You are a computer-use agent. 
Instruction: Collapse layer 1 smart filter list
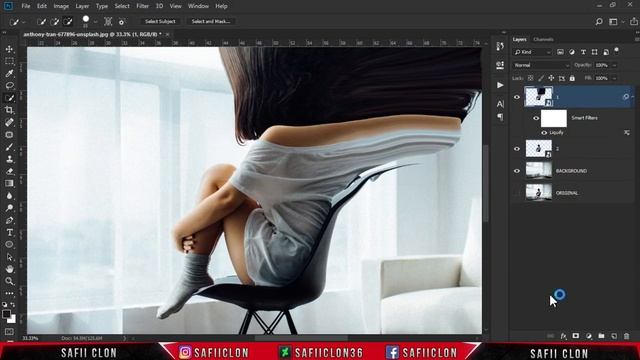(x=632, y=97)
